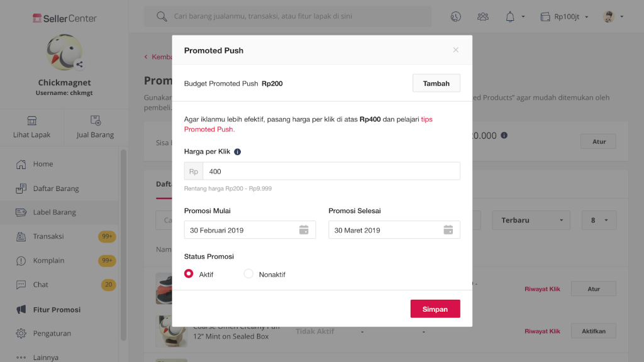Select the Aktif radio button
The image size is (644, 362).
click(189, 274)
